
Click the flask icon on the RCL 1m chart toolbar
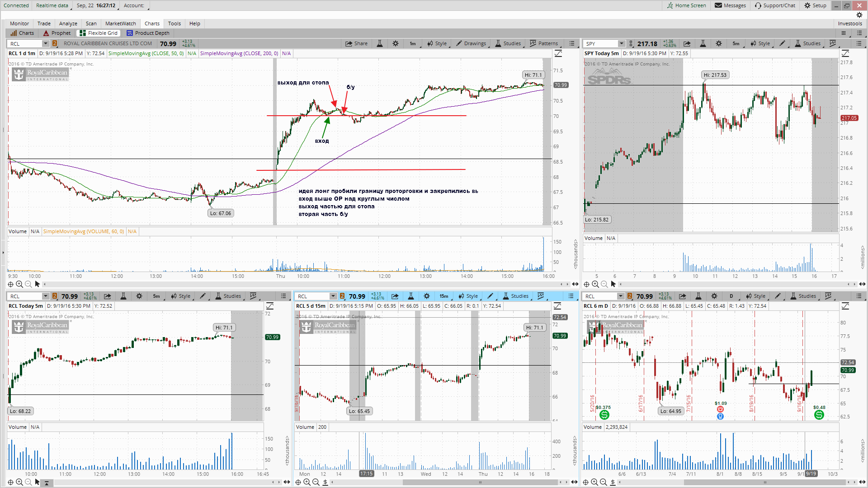click(x=380, y=44)
